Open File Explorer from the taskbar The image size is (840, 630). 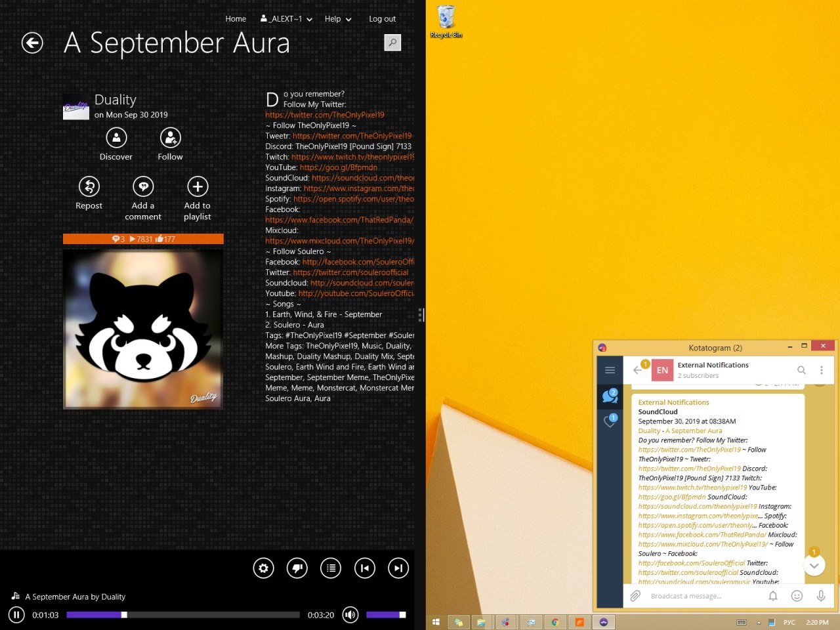pyautogui.click(x=481, y=622)
